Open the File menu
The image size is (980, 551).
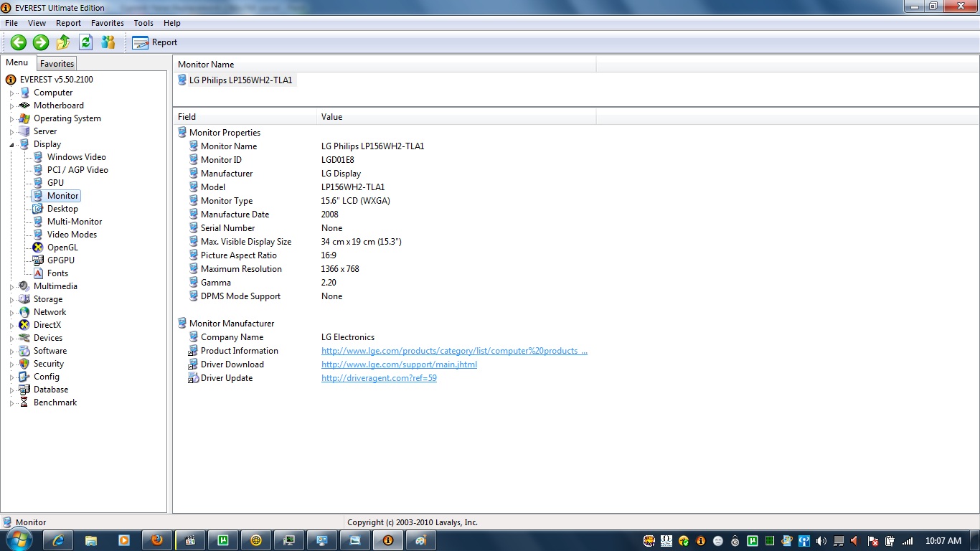[x=11, y=23]
